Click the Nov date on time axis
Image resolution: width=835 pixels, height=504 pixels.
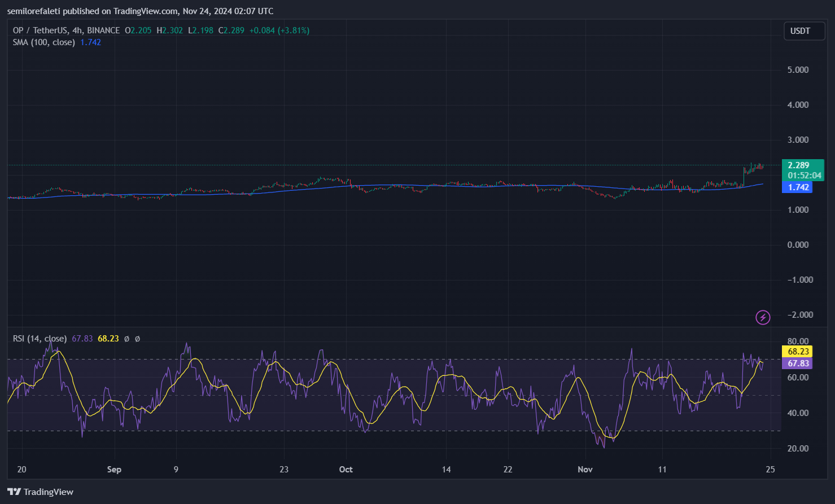(x=585, y=470)
